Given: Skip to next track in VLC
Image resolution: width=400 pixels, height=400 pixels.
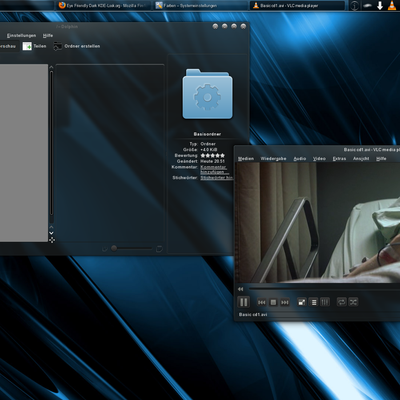Looking at the screenshot, I should tap(285, 302).
